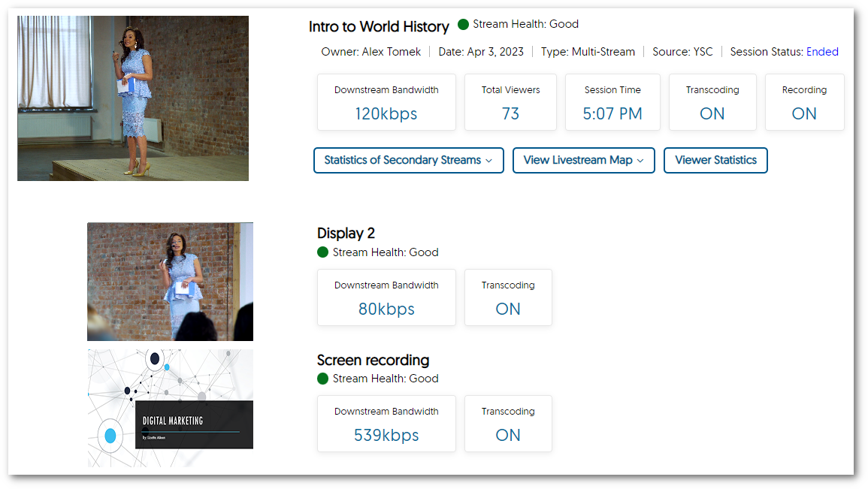
Task: Click the green health dot under Display 2
Action: (x=323, y=252)
